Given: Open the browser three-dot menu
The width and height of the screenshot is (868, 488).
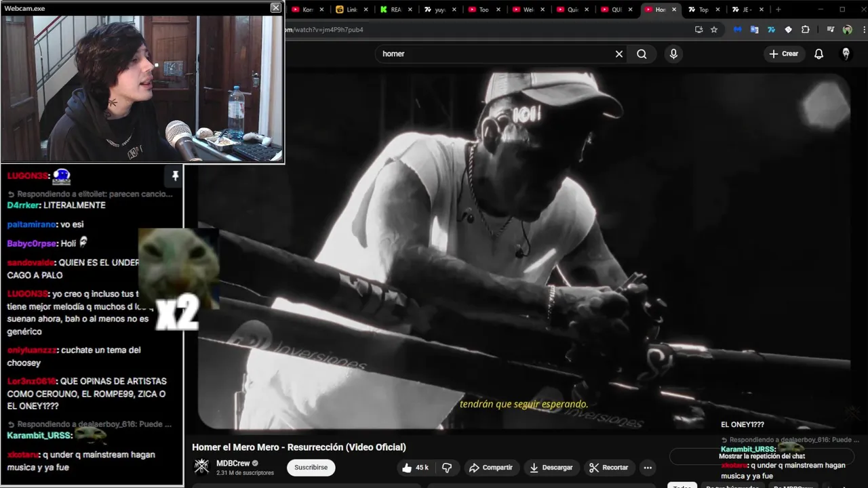Looking at the screenshot, I should tap(864, 30).
